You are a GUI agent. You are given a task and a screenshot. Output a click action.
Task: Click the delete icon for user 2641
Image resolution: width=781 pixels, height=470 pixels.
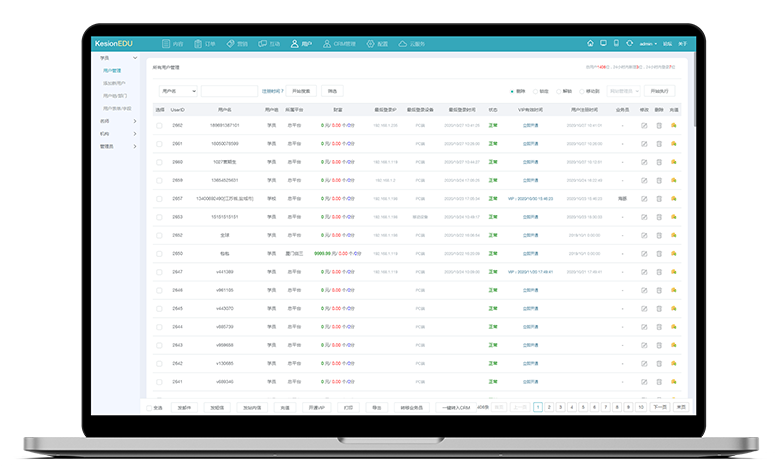coord(659,382)
